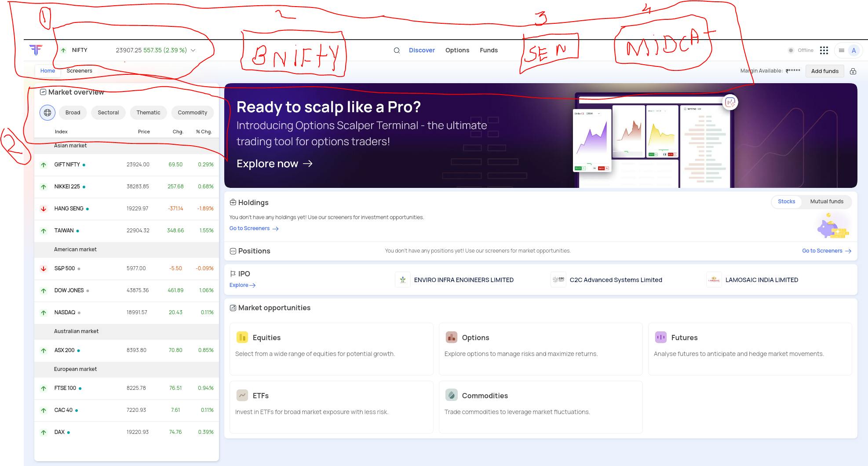Click the Market opportunities heading icon

233,308
